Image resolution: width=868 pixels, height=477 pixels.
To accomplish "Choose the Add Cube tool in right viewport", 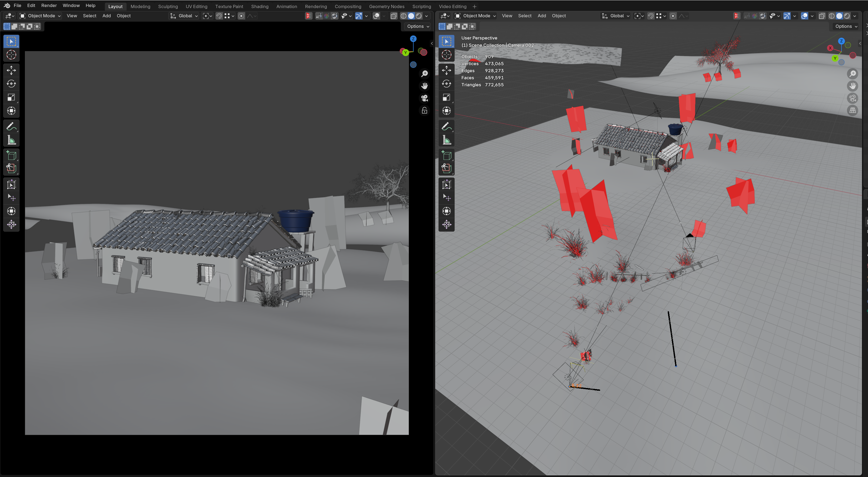I will (x=447, y=155).
